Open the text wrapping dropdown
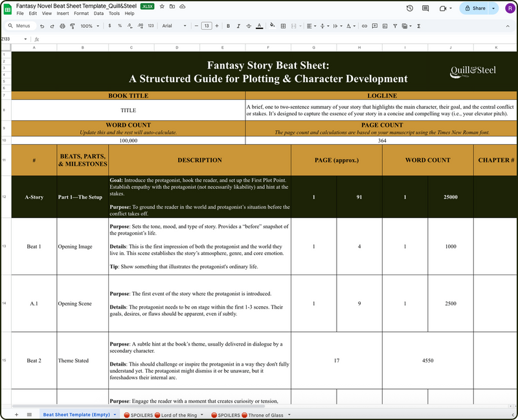This screenshot has width=518, height=420. coord(337,26)
